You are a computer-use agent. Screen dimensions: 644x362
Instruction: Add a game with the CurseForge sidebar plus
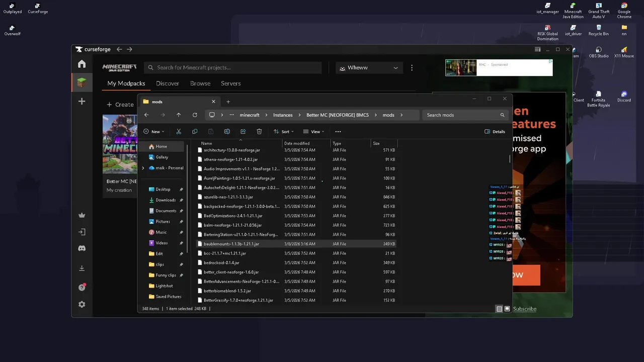click(82, 101)
